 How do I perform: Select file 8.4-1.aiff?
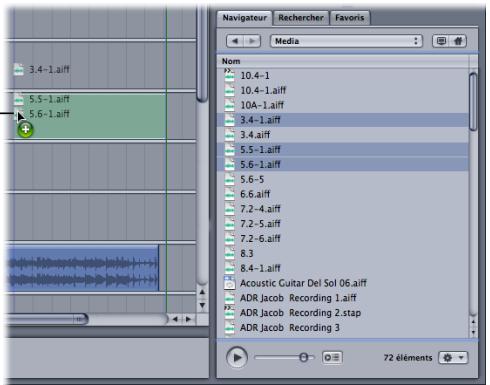point(343,268)
